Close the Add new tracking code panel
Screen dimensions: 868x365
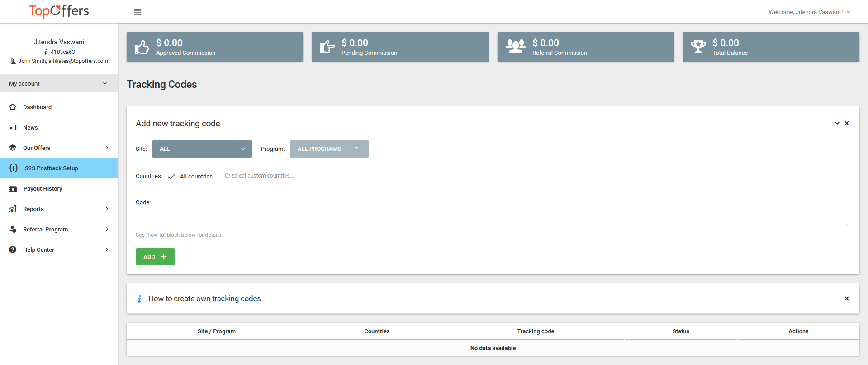click(847, 123)
